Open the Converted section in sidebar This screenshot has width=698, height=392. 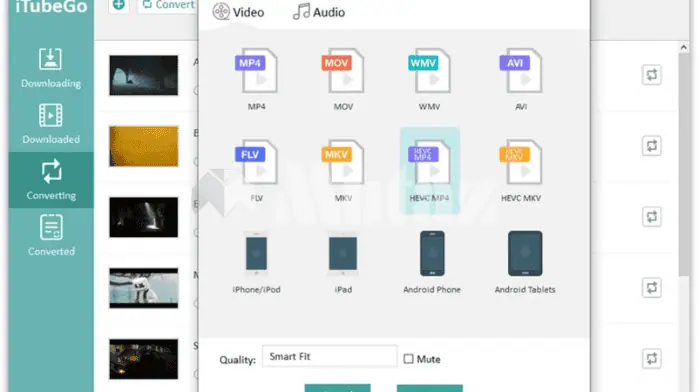pyautogui.click(x=51, y=236)
